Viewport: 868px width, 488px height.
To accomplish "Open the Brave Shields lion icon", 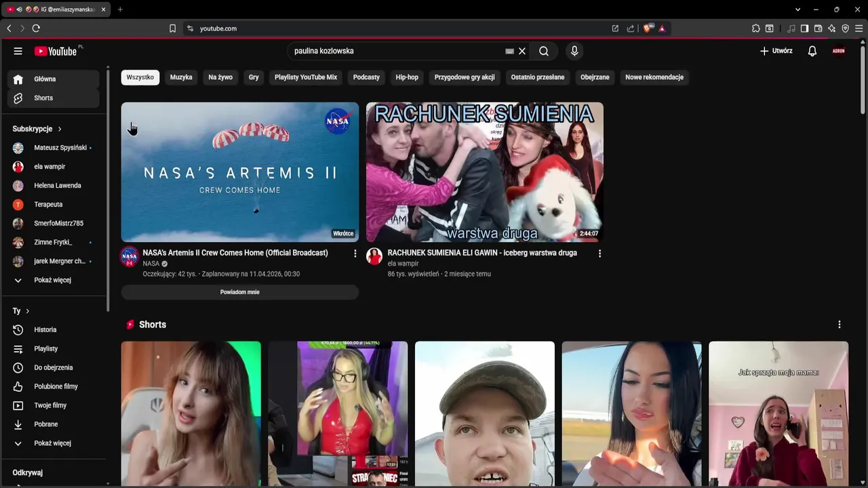I will click(x=647, y=28).
